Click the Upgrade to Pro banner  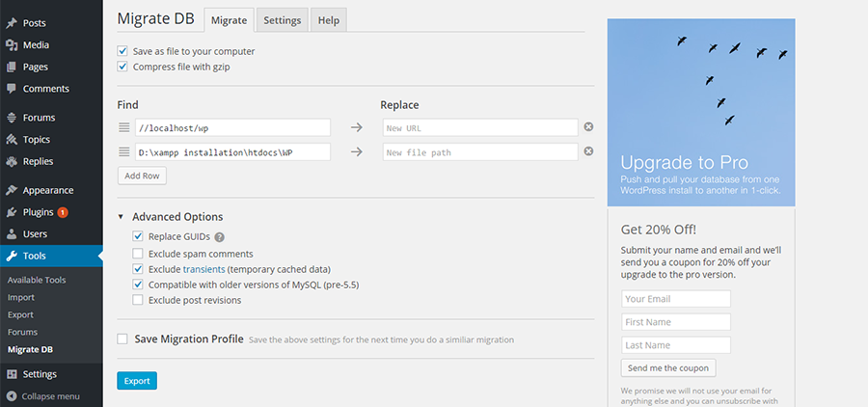coord(701,113)
